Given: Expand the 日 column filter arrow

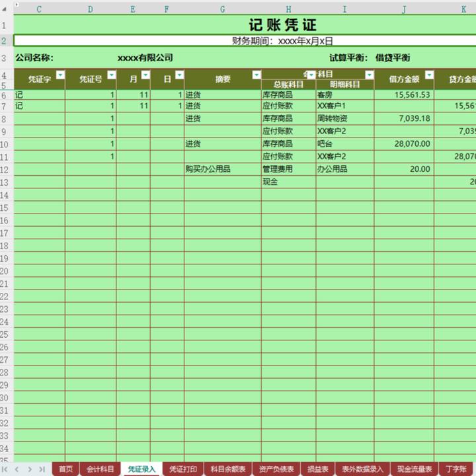Looking at the screenshot, I should [179, 75].
